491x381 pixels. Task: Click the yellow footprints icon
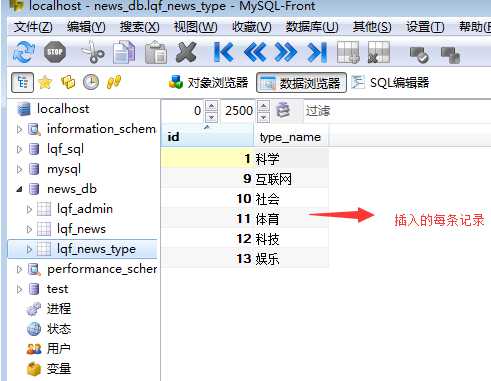tap(114, 82)
